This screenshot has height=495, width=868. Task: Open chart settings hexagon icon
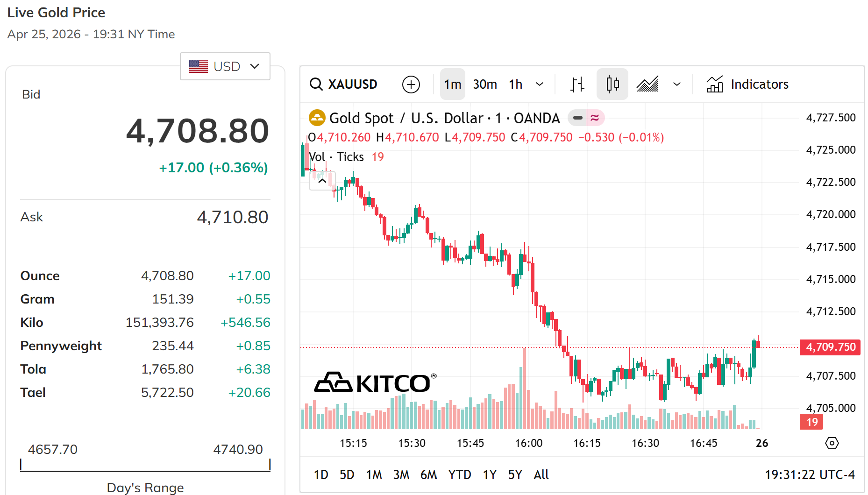point(832,443)
